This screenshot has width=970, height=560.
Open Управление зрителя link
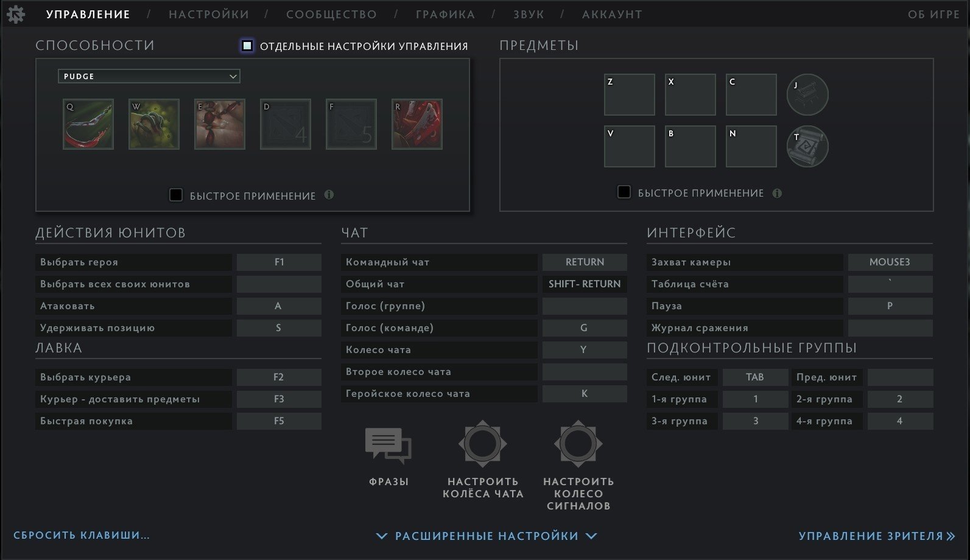click(877, 536)
